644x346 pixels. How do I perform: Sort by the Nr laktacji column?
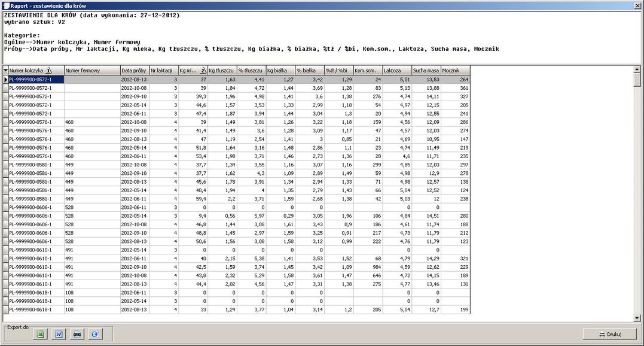tap(163, 71)
